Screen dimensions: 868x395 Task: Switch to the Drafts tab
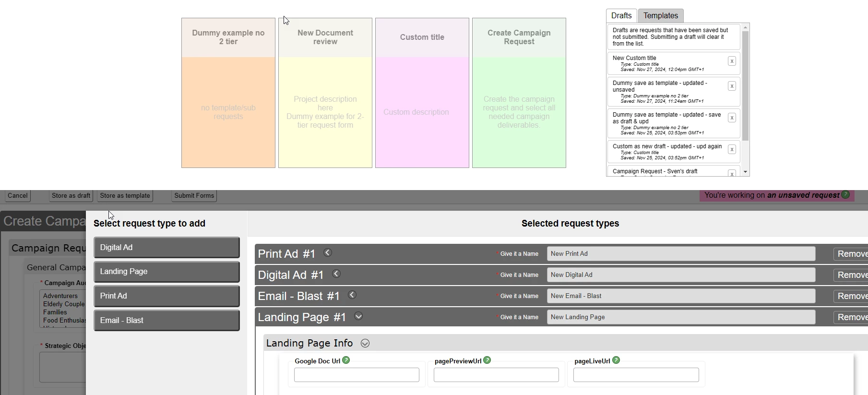[621, 16]
